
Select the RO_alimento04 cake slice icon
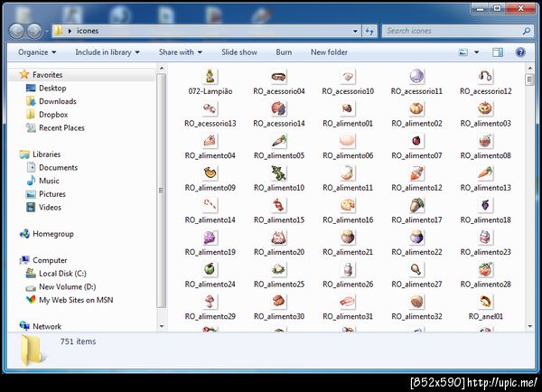pyautogui.click(x=210, y=141)
